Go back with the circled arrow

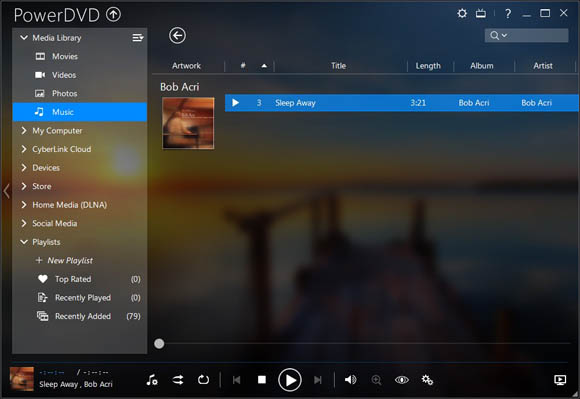click(177, 36)
